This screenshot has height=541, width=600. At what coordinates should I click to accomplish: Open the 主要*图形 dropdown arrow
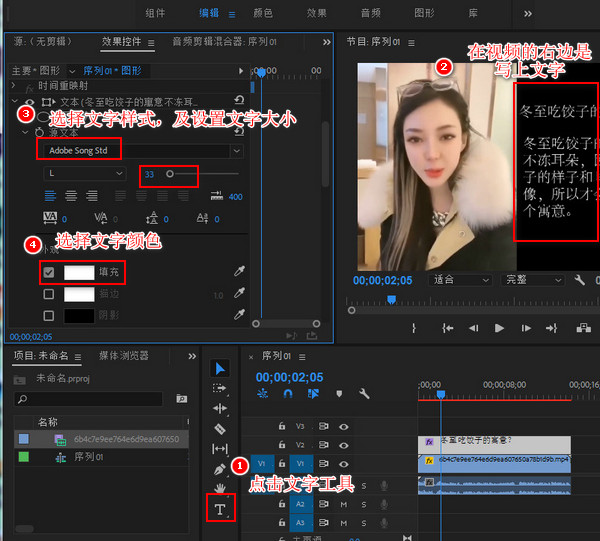72,71
